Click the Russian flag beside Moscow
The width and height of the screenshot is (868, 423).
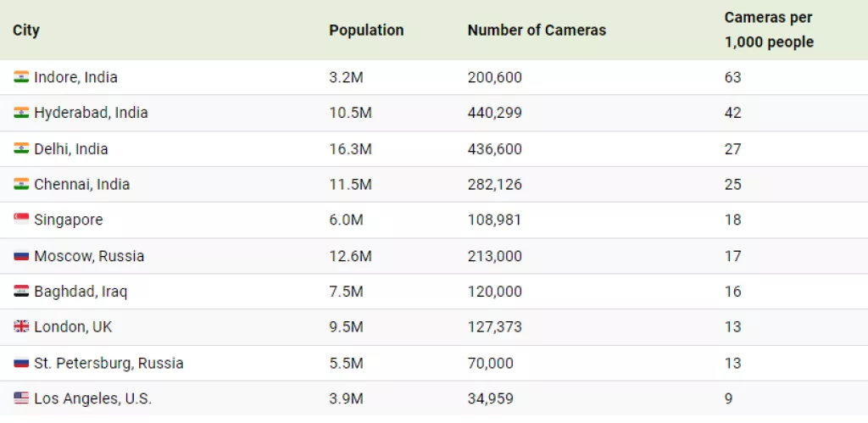(21, 256)
